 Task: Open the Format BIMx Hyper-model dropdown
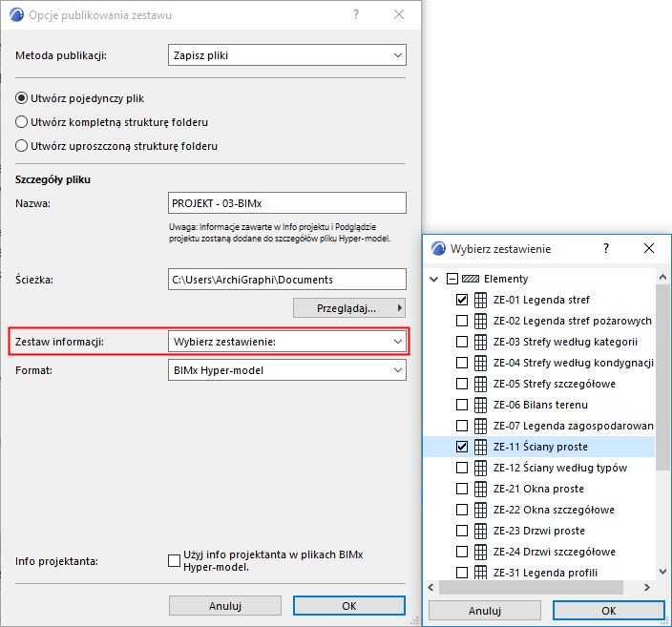click(x=287, y=370)
